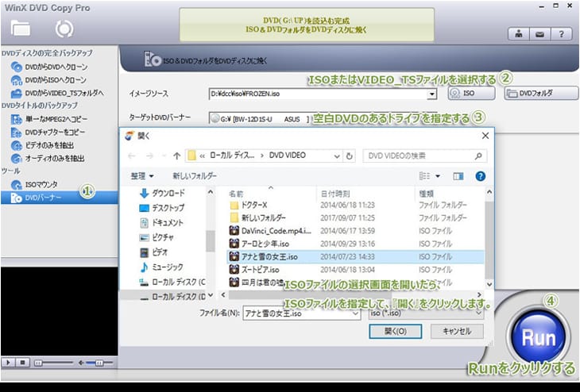Click the big blue Run button
The width and height of the screenshot is (580, 392).
pos(539,336)
